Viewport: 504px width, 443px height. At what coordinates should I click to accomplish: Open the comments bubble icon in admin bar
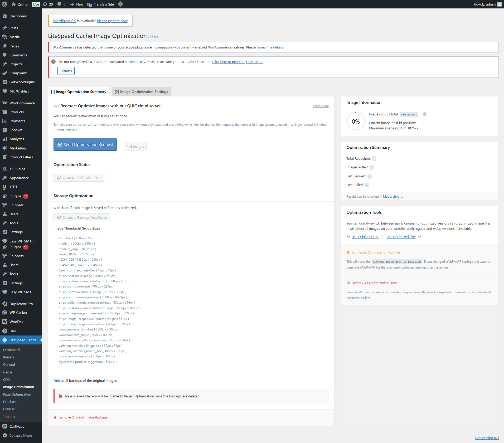coord(61,4)
